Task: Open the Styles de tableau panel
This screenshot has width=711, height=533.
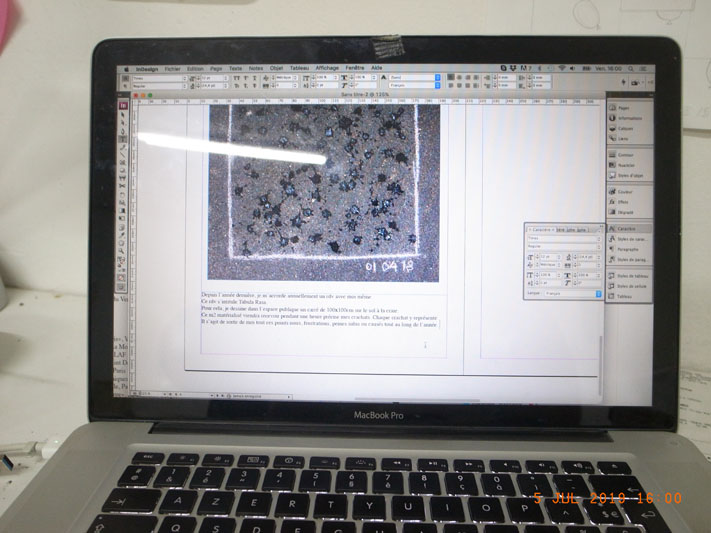Action: pos(629,276)
